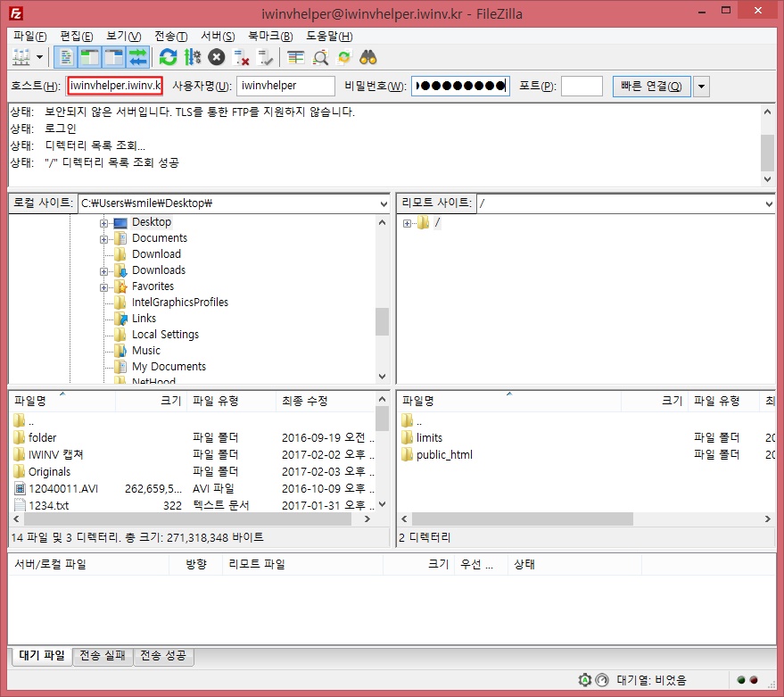Click the username field showing iwinvhelper

tap(285, 86)
